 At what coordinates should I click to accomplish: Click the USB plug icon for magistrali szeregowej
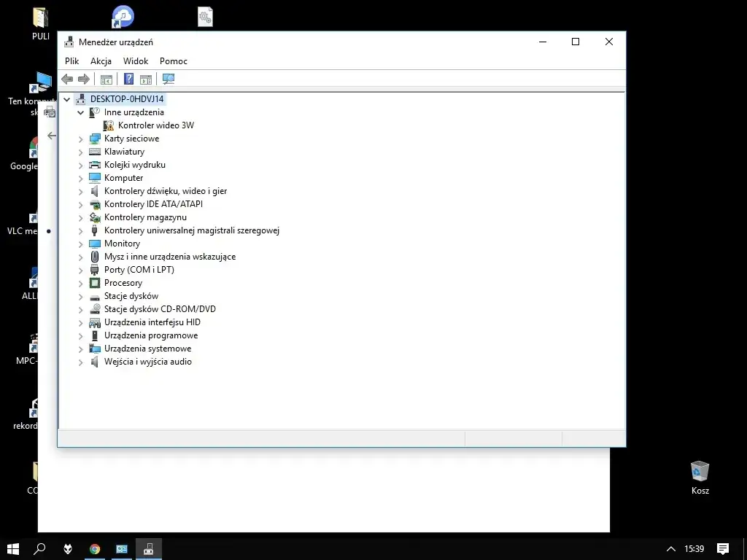(x=94, y=230)
